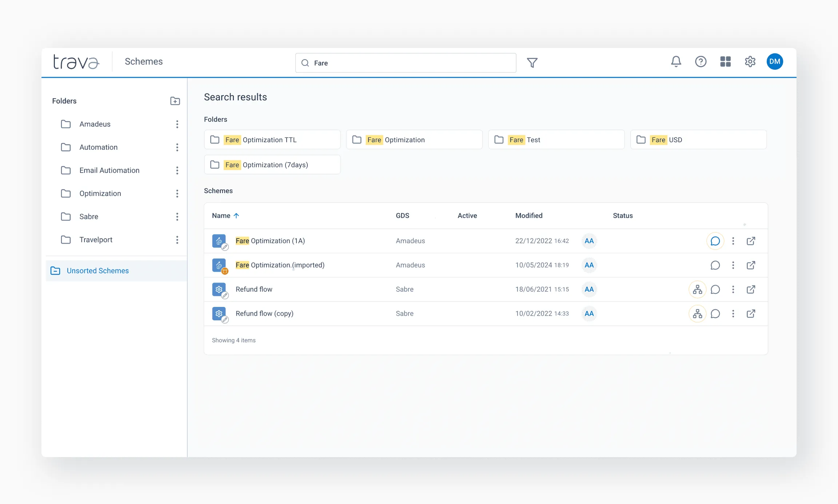The height and width of the screenshot is (504, 838).
Task: Click the add new folder icon
Action: click(x=175, y=101)
